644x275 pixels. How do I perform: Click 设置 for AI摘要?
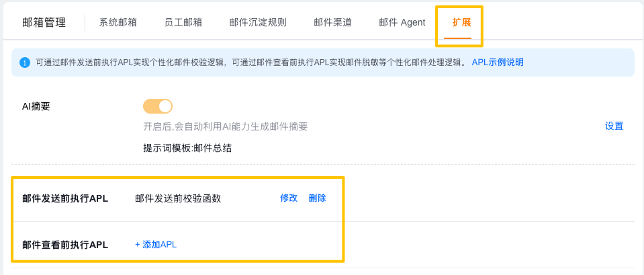tap(614, 126)
